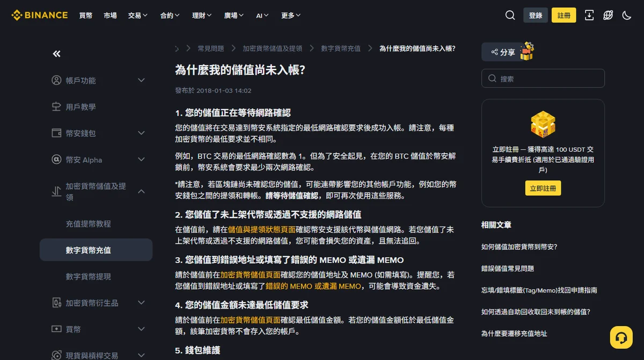Click the 幣安錢包 wallet icon
This screenshot has height=360, width=644.
pos(56,133)
